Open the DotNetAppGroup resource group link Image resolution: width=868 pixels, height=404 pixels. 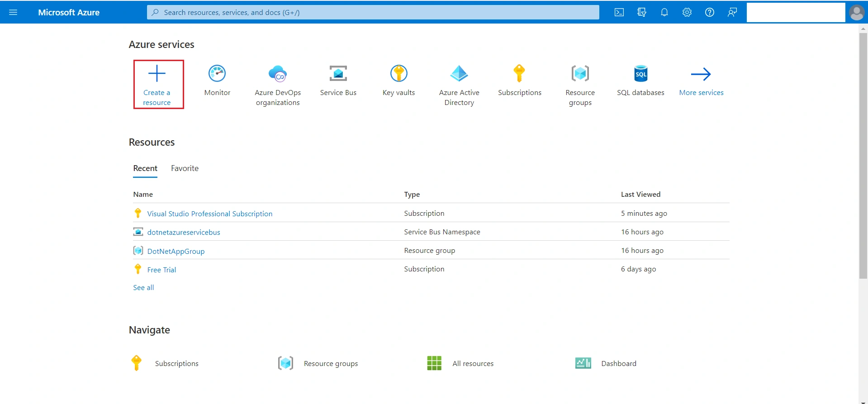(x=176, y=251)
